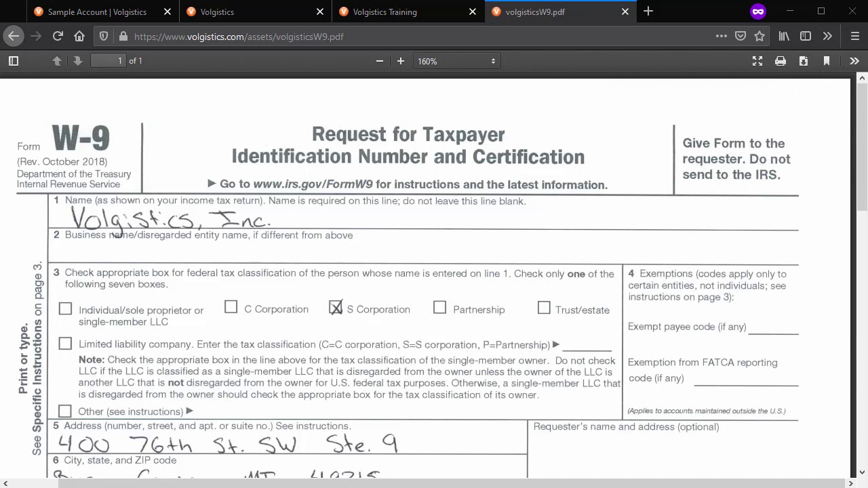Download the PDF file

coord(804,61)
